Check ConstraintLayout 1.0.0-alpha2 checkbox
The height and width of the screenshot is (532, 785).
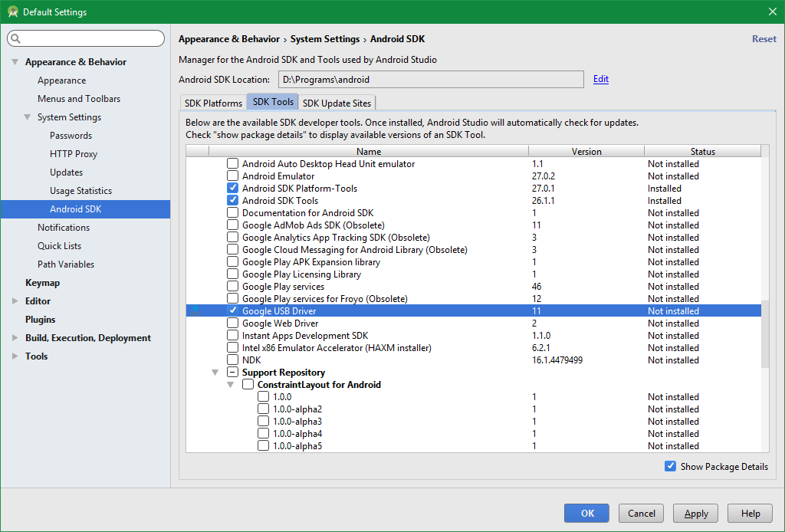(264, 409)
